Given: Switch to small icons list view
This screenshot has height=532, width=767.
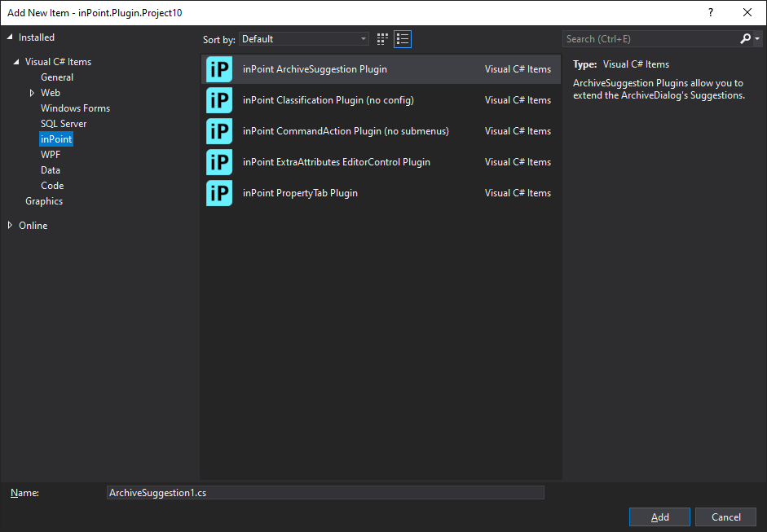Looking at the screenshot, I should (x=403, y=39).
